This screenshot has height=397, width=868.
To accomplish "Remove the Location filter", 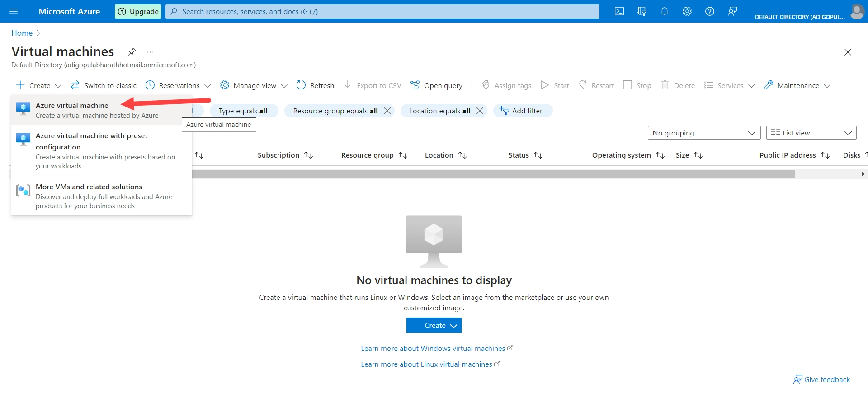I will point(480,111).
